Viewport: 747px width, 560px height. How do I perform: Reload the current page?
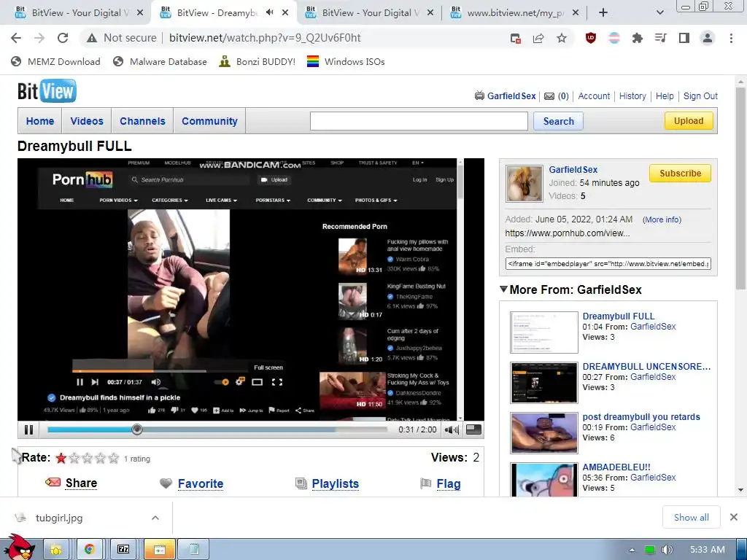pos(63,38)
